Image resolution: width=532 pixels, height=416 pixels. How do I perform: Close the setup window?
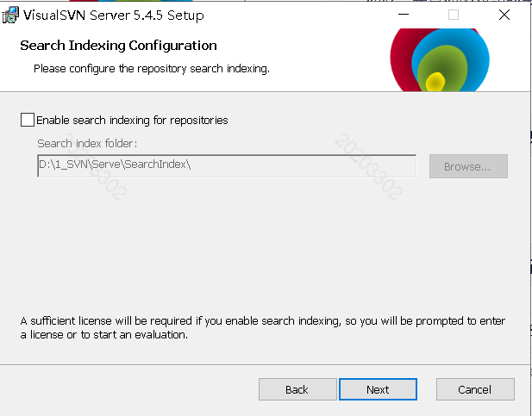pos(504,15)
